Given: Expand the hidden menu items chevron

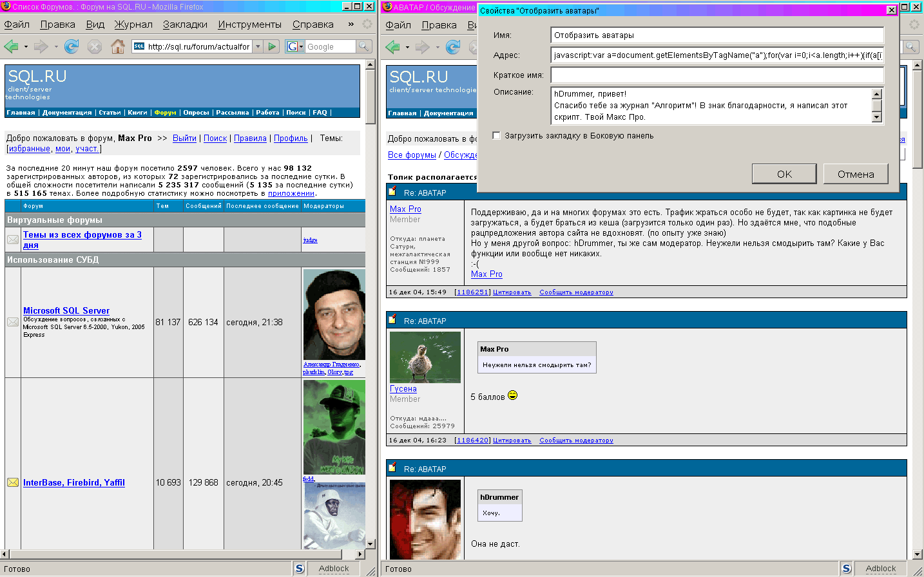Looking at the screenshot, I should tap(351, 24).
